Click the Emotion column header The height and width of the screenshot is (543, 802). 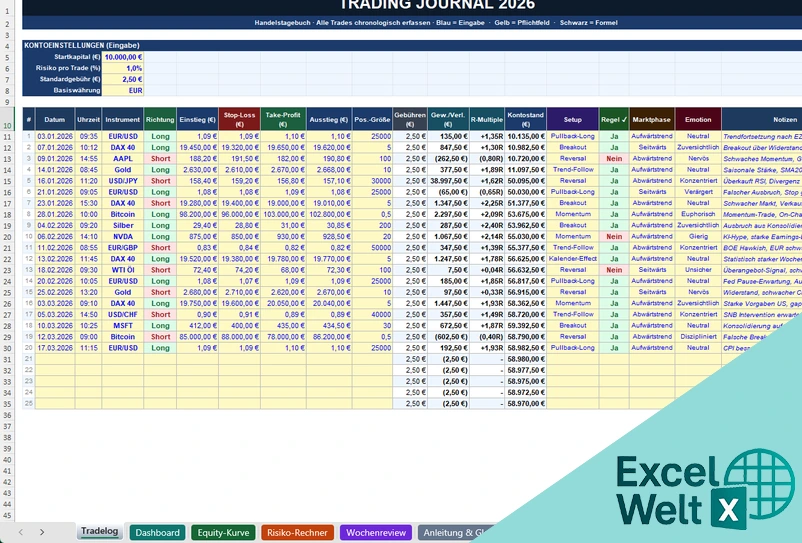pos(698,119)
